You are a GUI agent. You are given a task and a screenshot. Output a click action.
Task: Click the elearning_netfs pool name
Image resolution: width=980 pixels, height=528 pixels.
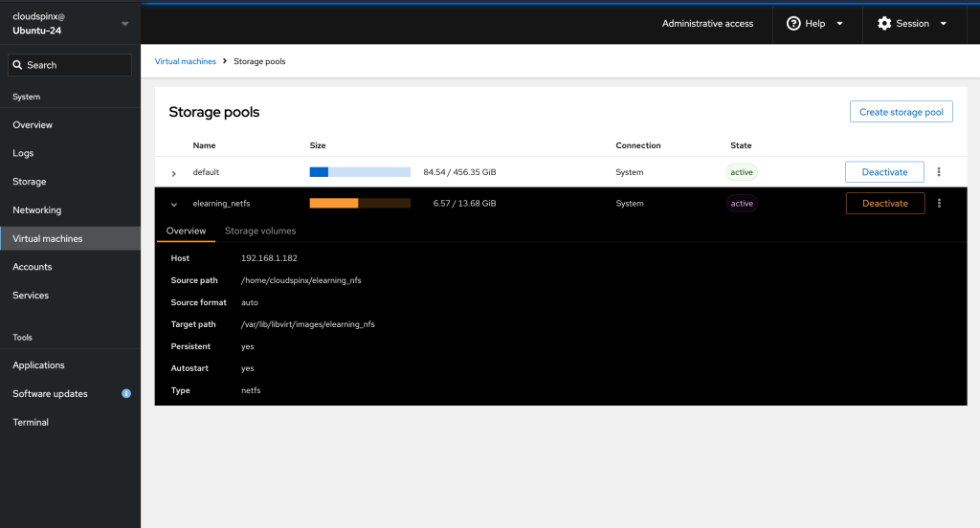(x=221, y=203)
